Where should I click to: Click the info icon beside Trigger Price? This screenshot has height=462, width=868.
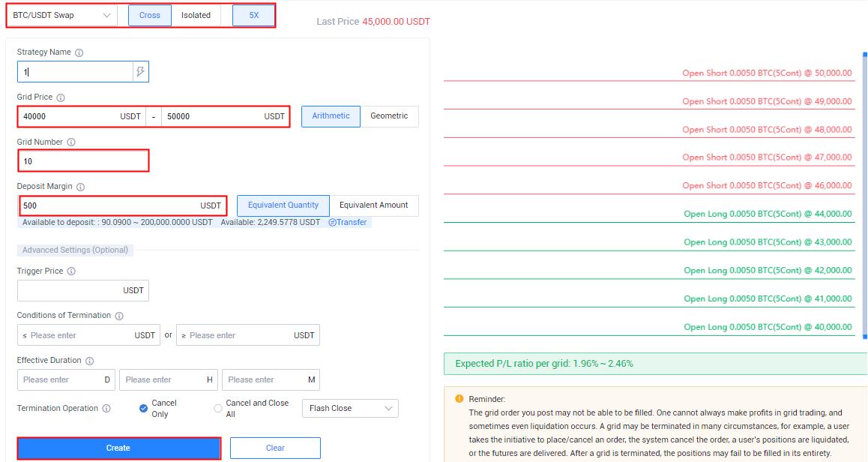[71, 271]
